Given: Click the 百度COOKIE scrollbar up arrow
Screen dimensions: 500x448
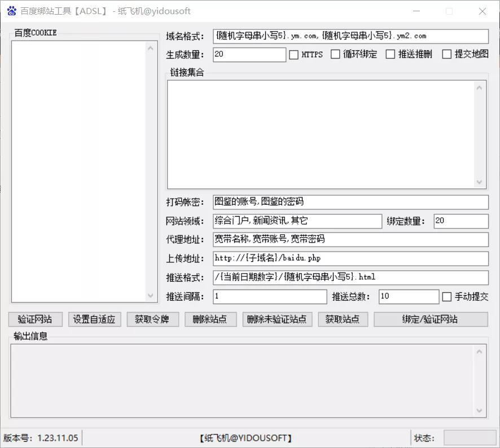Looking at the screenshot, I should point(151,49).
